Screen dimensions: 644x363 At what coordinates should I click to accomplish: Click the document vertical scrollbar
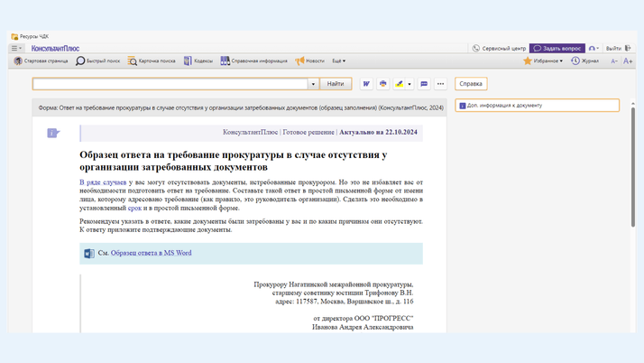pyautogui.click(x=633, y=166)
